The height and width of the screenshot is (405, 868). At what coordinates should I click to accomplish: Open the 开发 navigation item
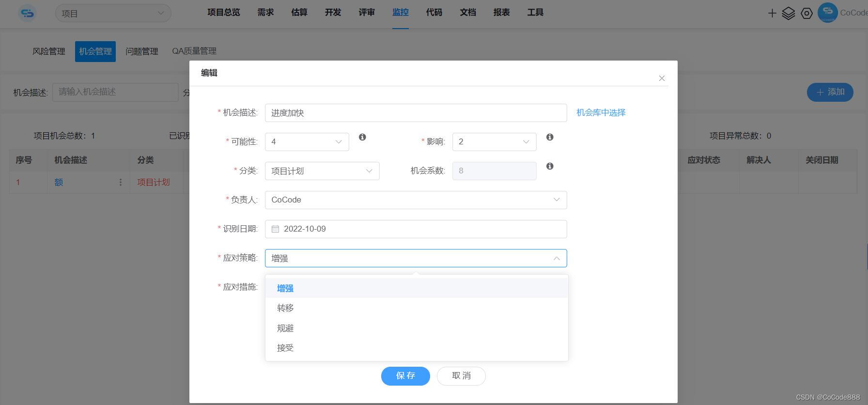(x=333, y=13)
